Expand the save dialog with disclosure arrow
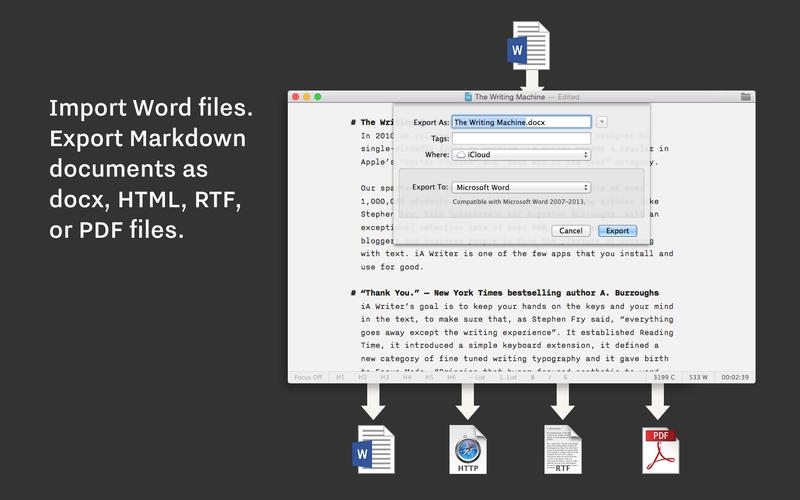The image size is (800, 500). [602, 122]
